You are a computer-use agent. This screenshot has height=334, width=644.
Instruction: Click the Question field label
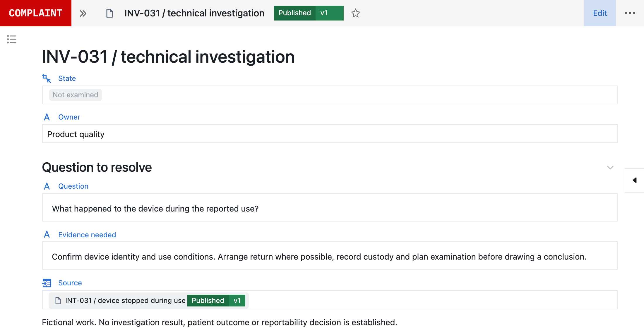tap(73, 186)
